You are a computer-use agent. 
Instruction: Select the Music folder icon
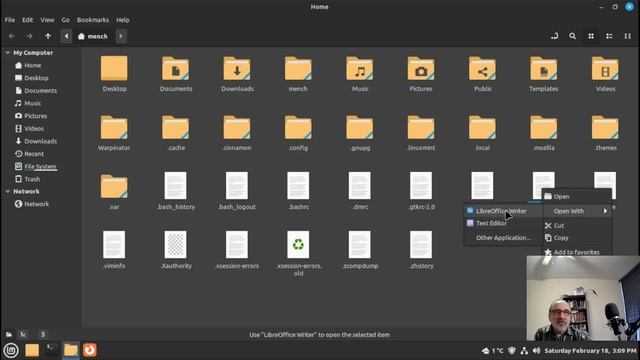(x=360, y=69)
